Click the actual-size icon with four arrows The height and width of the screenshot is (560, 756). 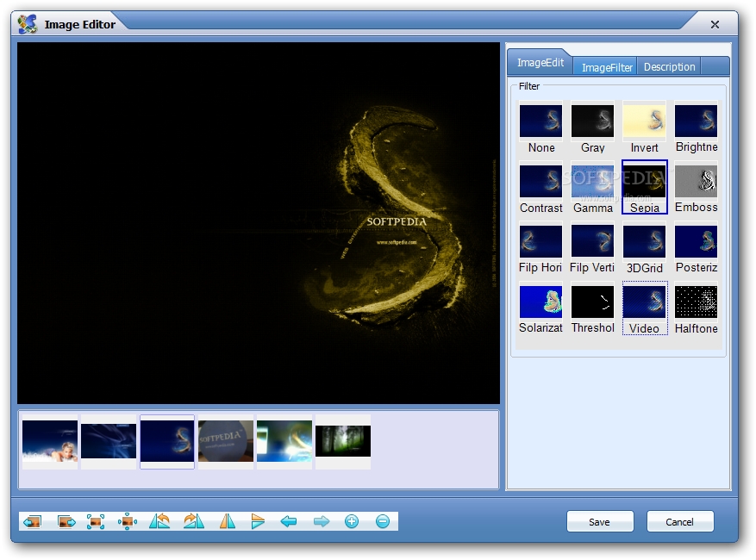click(x=128, y=521)
